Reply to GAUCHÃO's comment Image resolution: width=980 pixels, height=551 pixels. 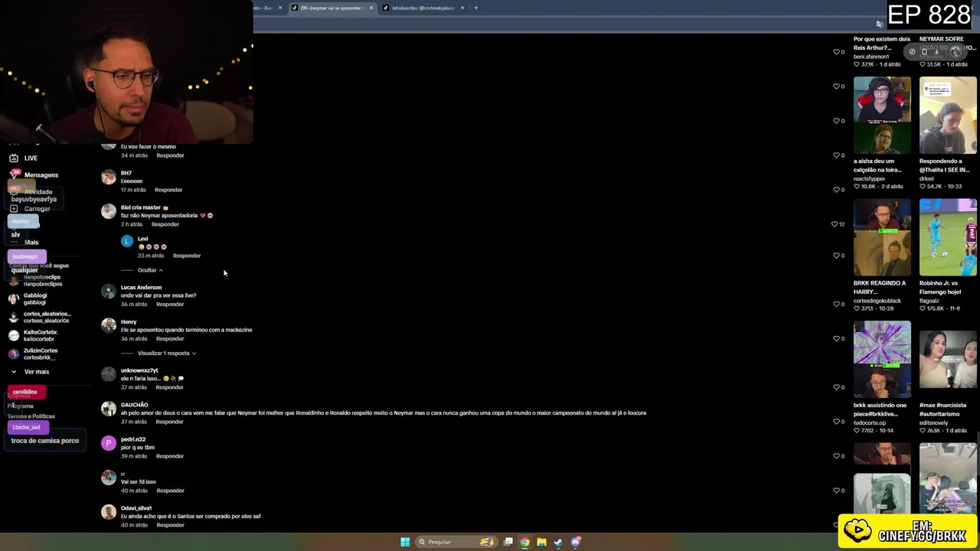(x=170, y=422)
